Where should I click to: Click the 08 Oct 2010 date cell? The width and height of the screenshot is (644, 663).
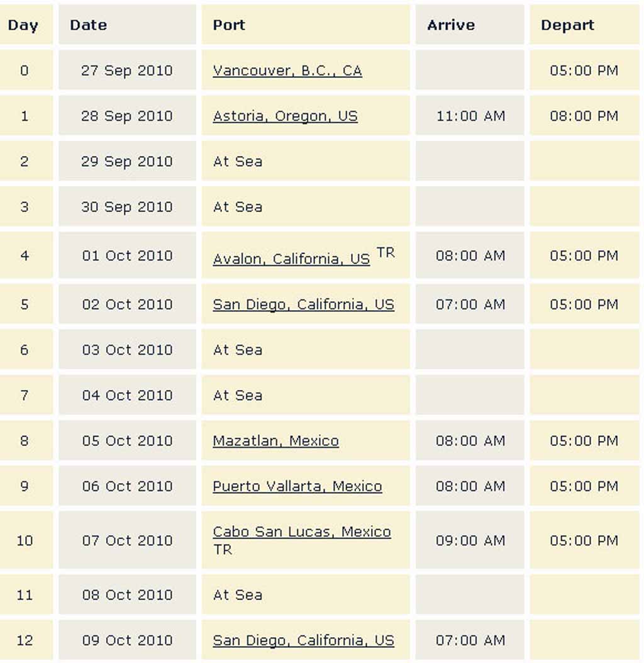[x=127, y=595]
